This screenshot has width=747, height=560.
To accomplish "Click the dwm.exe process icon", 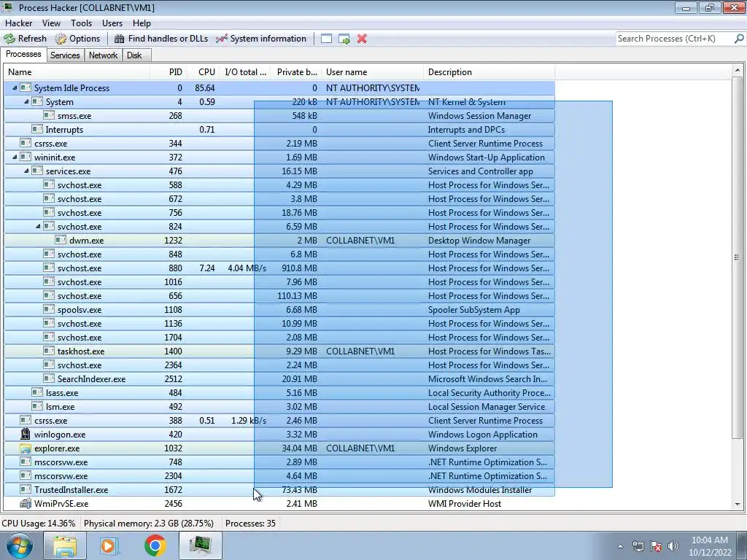I will (60, 240).
